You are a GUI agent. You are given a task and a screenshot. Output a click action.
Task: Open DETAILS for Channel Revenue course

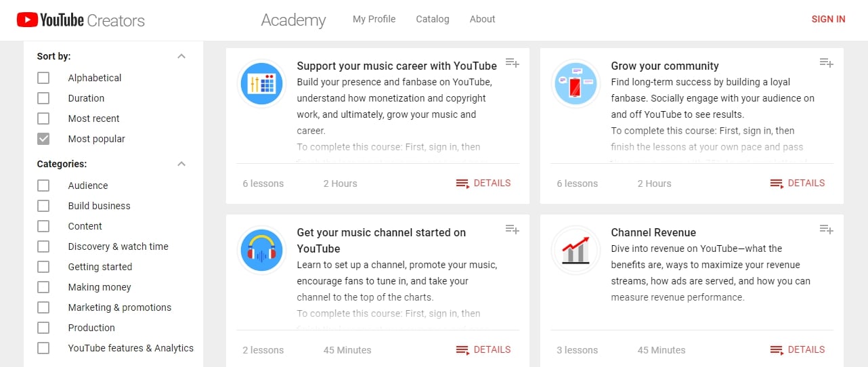[x=798, y=349]
